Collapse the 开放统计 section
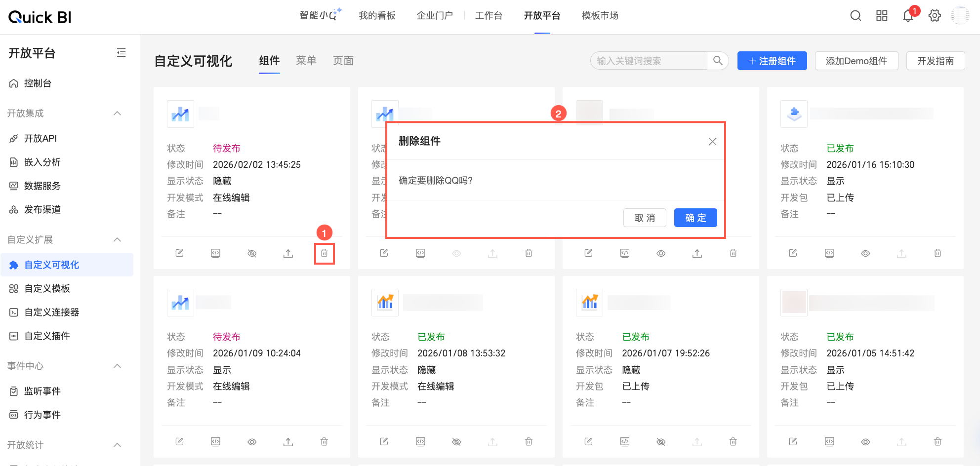980x466 pixels. [x=117, y=445]
